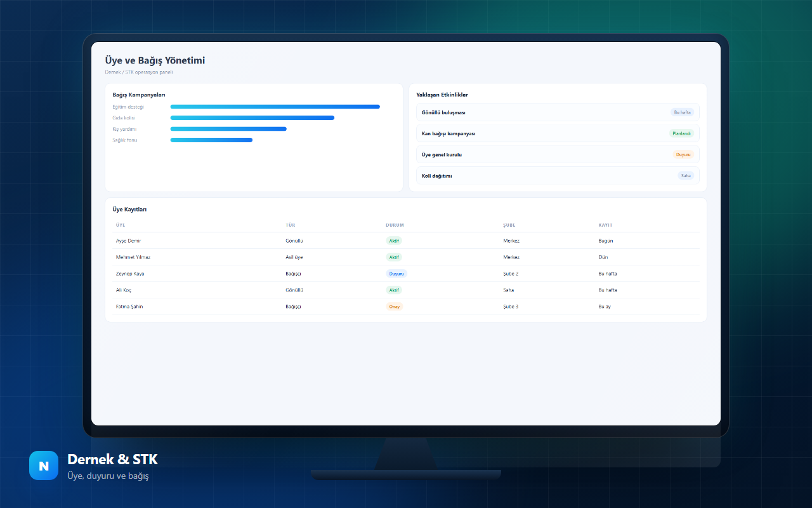The width and height of the screenshot is (812, 508).
Task: Click the Kış yardımı campaign bar
Action: coord(228,129)
